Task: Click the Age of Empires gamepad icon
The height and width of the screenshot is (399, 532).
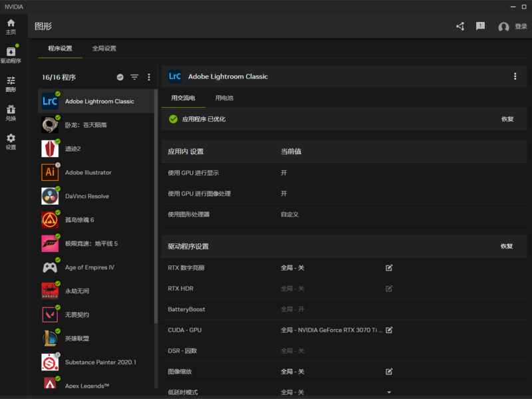Action: point(50,267)
